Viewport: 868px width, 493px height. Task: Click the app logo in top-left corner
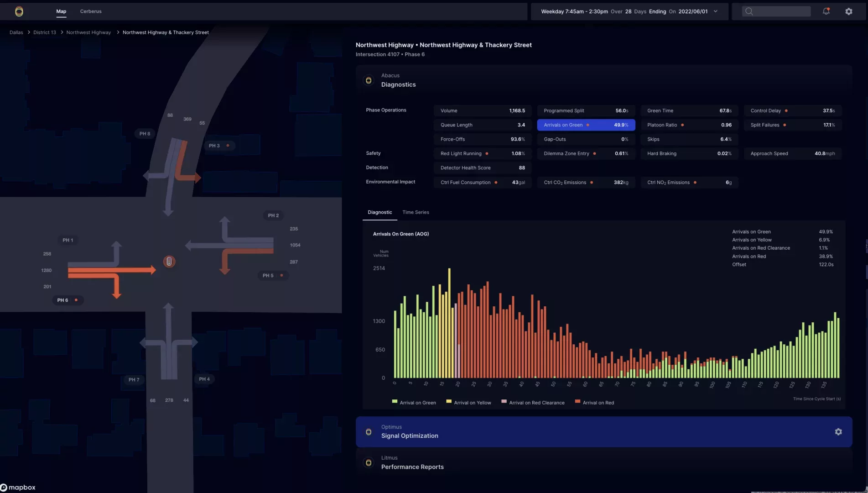19,11
